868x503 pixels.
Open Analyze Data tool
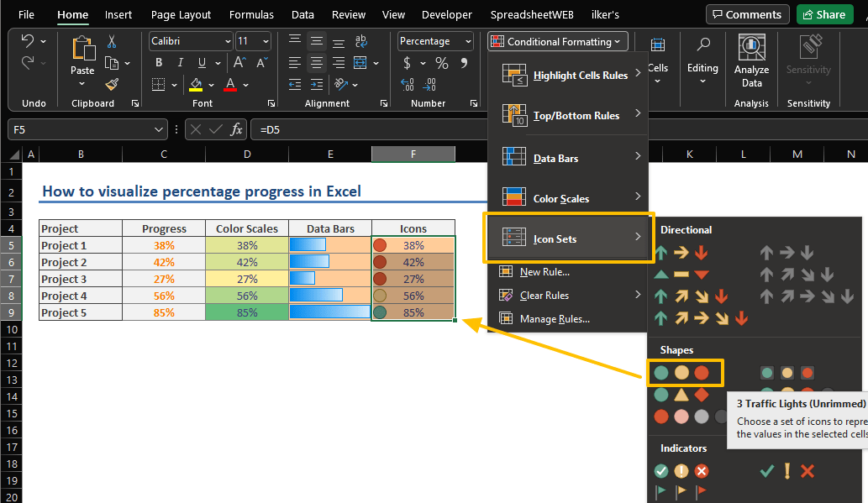point(751,60)
